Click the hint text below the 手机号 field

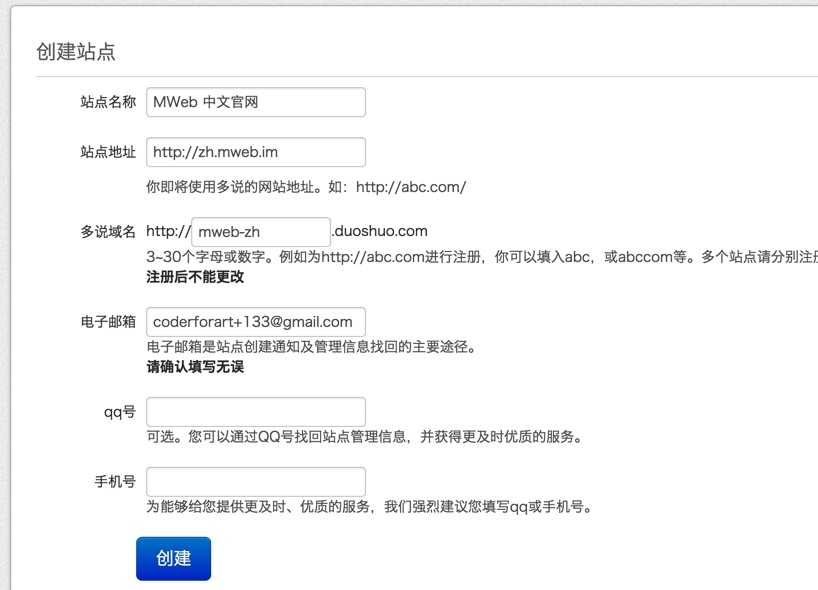(x=370, y=507)
